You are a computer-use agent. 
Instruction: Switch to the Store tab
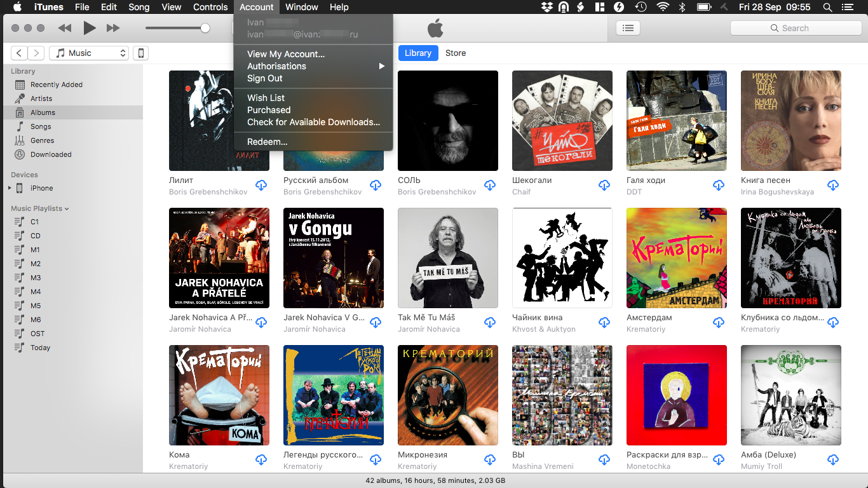coord(456,53)
